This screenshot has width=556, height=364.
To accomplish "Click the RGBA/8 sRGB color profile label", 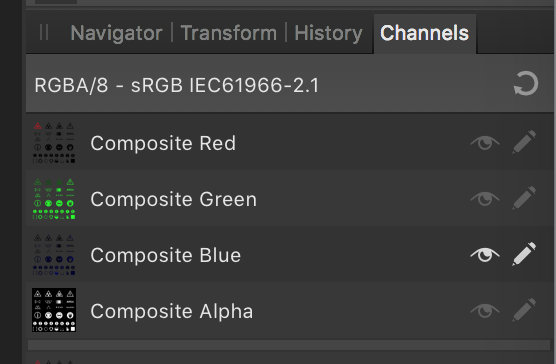I will (x=177, y=85).
